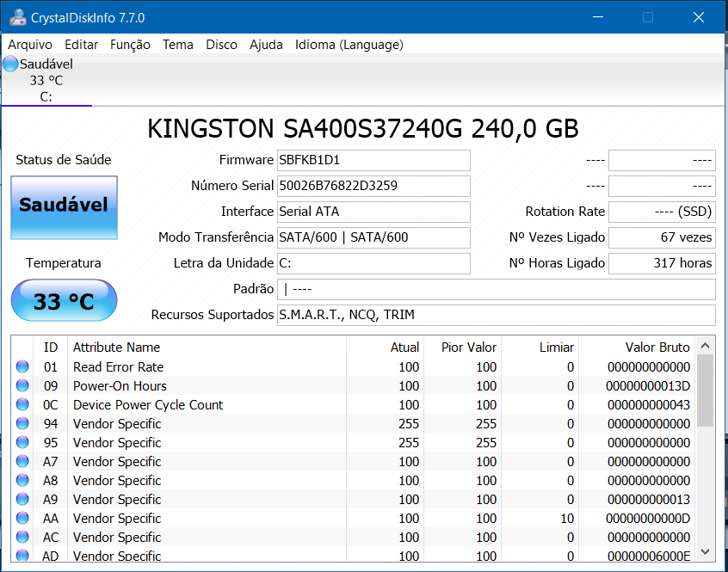Viewport: 728px width, 572px height.
Task: Click the Pior Valor column header
Action: [462, 348]
